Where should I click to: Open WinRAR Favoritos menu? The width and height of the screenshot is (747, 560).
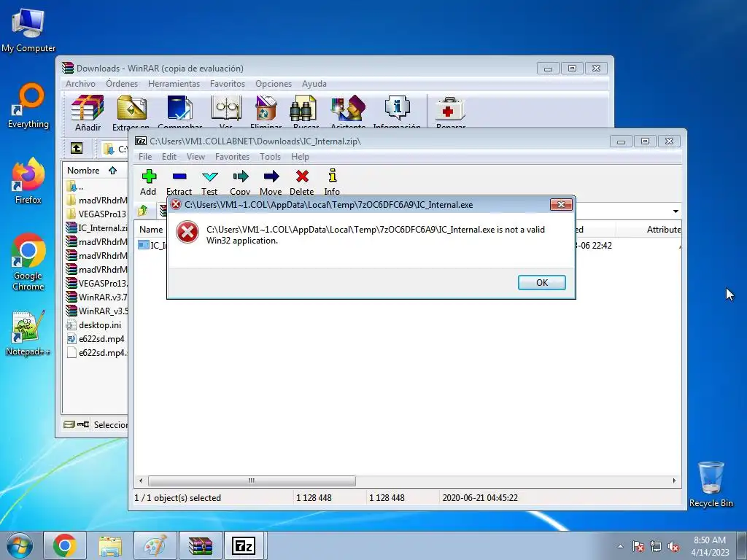[x=228, y=84]
